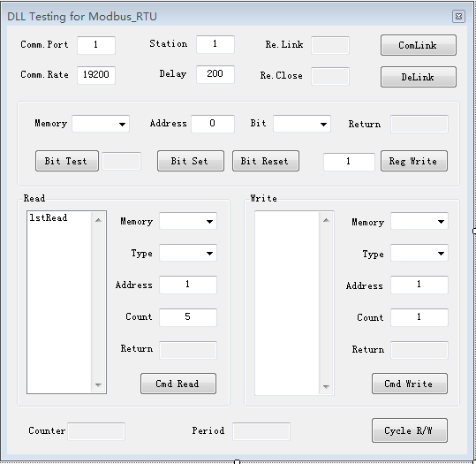Open Memory dropdown in Read group
This screenshot has width=476, height=464.
[x=188, y=221]
